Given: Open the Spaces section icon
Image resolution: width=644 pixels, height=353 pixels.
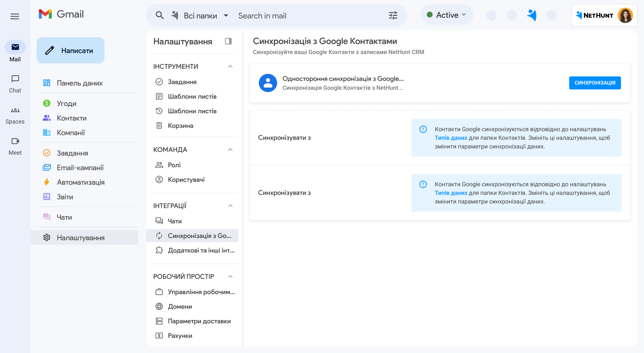Looking at the screenshot, I should pos(15,110).
